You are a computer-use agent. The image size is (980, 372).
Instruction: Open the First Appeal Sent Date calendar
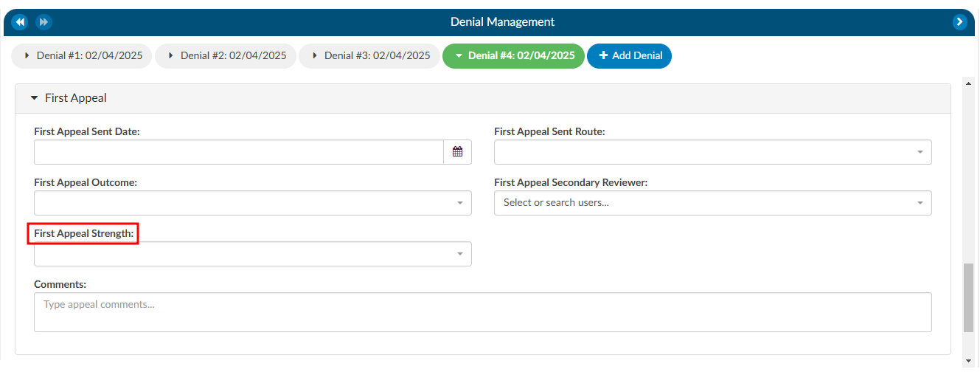(457, 152)
